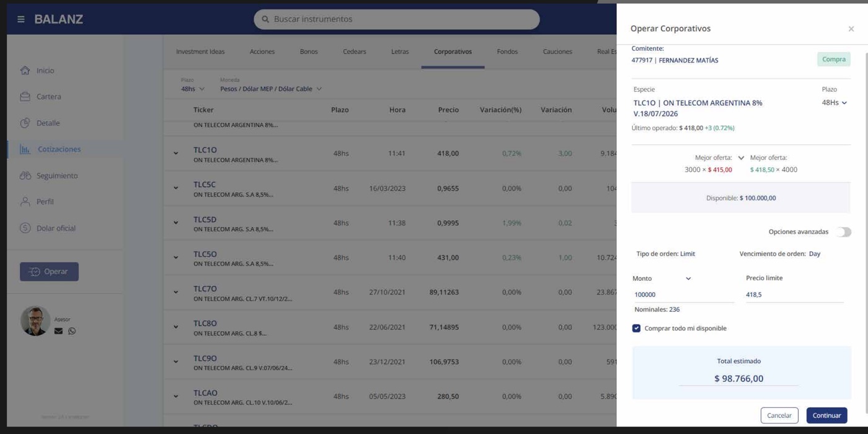This screenshot has width=868, height=434.
Task: Sort table by Ticker column header
Action: [x=203, y=110]
